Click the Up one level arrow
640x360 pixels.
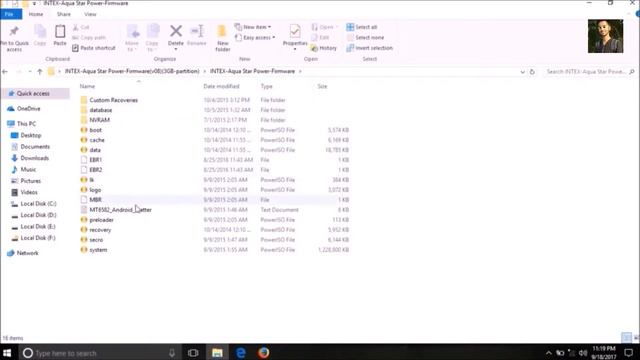[x=40, y=72]
